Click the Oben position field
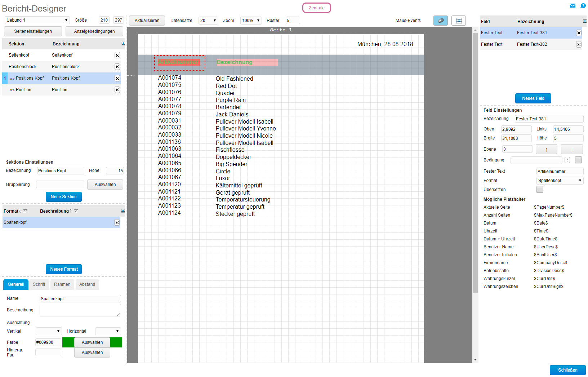 pyautogui.click(x=516, y=129)
